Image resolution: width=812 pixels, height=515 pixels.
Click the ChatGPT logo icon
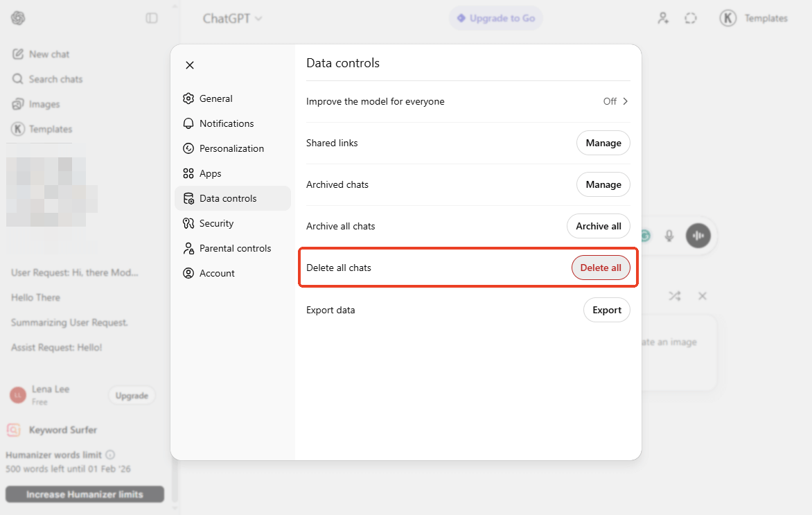point(18,19)
